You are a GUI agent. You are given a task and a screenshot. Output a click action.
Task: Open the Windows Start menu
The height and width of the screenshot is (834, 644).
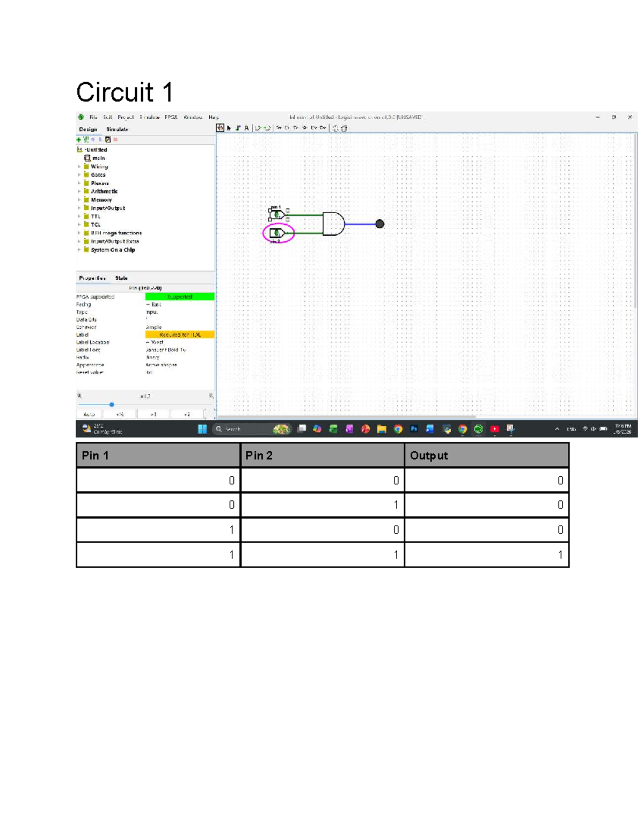tap(202, 429)
